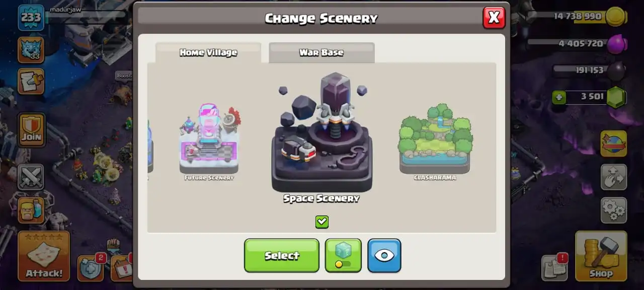
Task: Open the level 33 wolf badge icon
Action: pos(31,50)
